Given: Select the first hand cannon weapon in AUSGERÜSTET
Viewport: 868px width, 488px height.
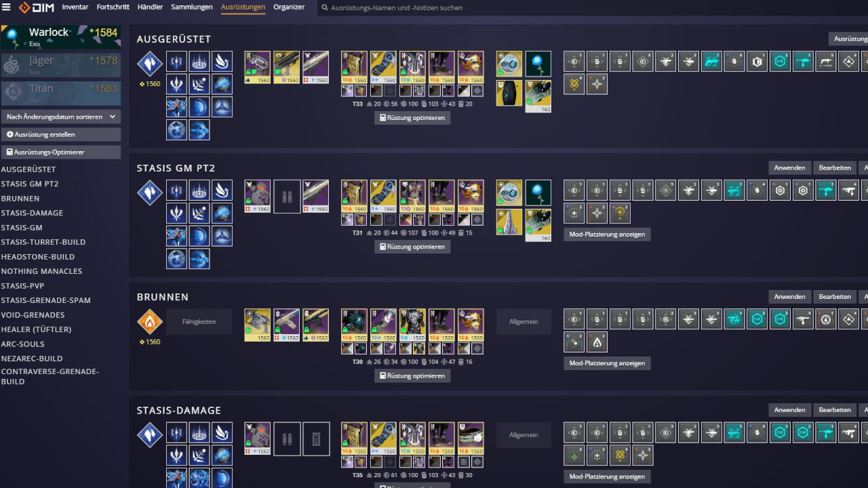Looking at the screenshot, I should [257, 67].
